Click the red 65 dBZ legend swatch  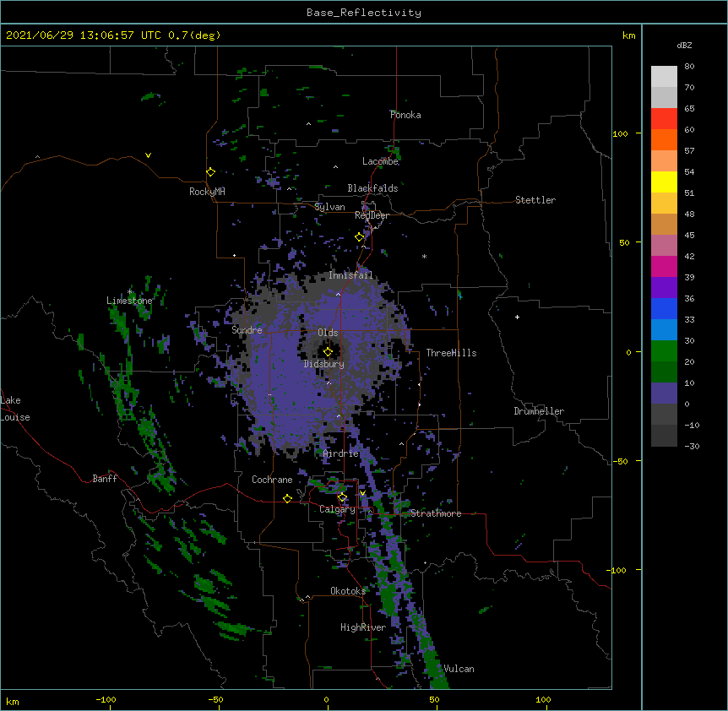click(664, 118)
